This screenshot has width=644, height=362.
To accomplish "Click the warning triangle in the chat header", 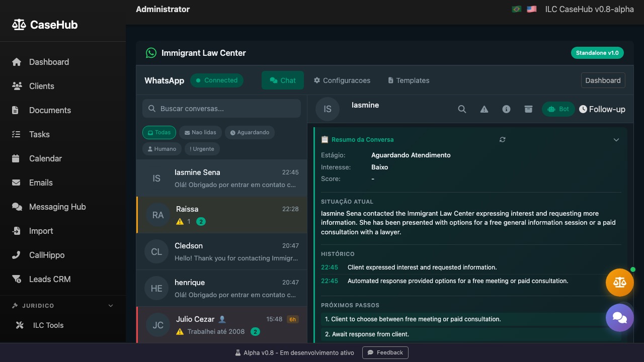I will tap(484, 109).
